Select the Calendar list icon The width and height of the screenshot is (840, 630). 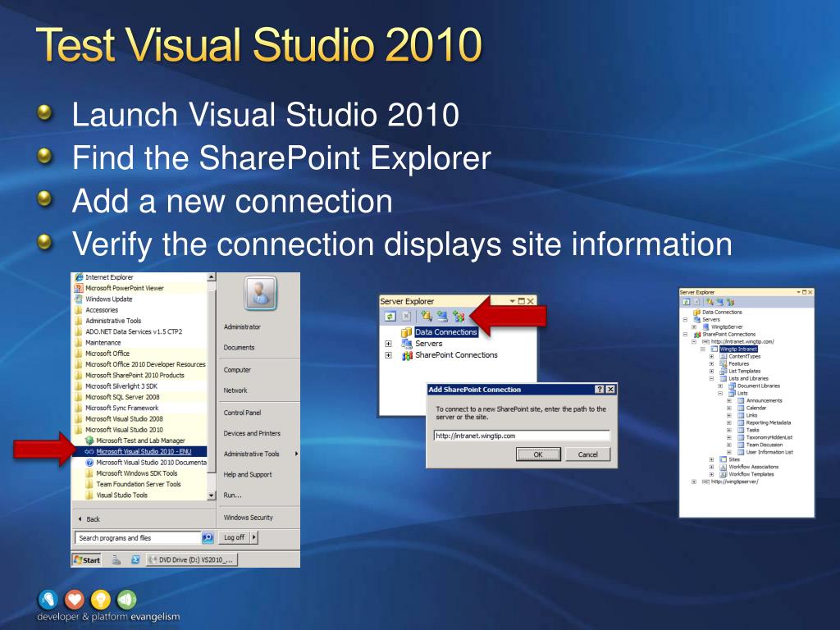pyautogui.click(x=741, y=408)
